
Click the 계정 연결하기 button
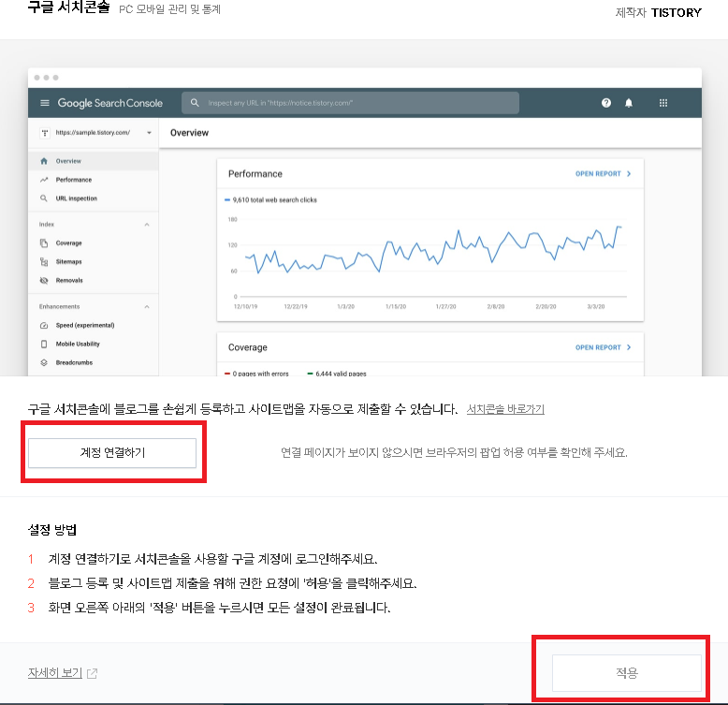(112, 453)
